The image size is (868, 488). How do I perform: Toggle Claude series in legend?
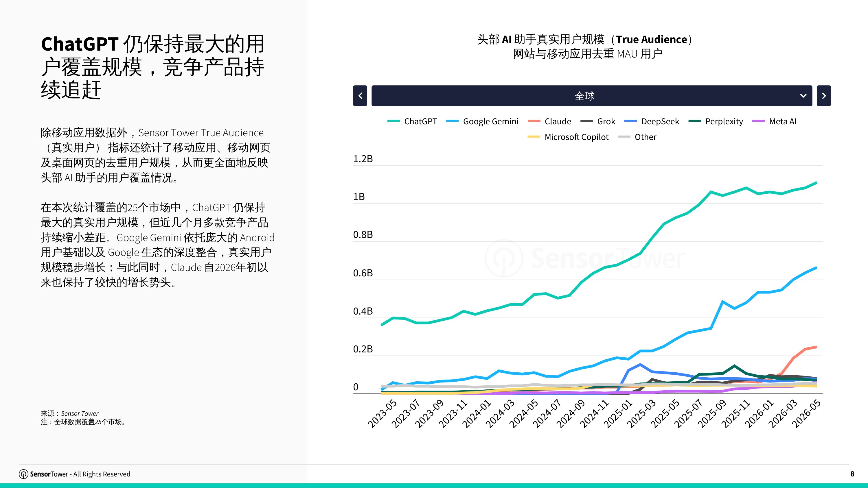[549, 121]
